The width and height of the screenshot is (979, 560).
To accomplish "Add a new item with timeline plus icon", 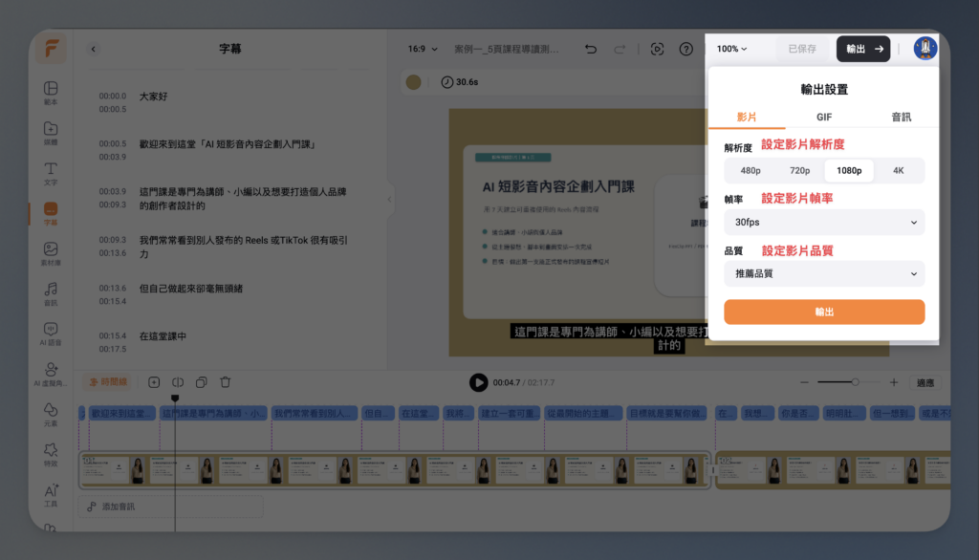I will pyautogui.click(x=154, y=382).
